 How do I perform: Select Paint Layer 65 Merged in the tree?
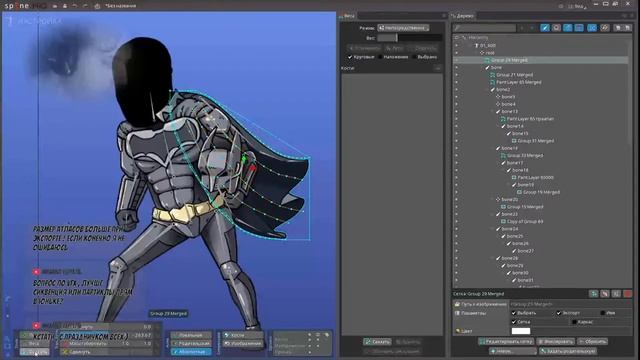(518, 82)
